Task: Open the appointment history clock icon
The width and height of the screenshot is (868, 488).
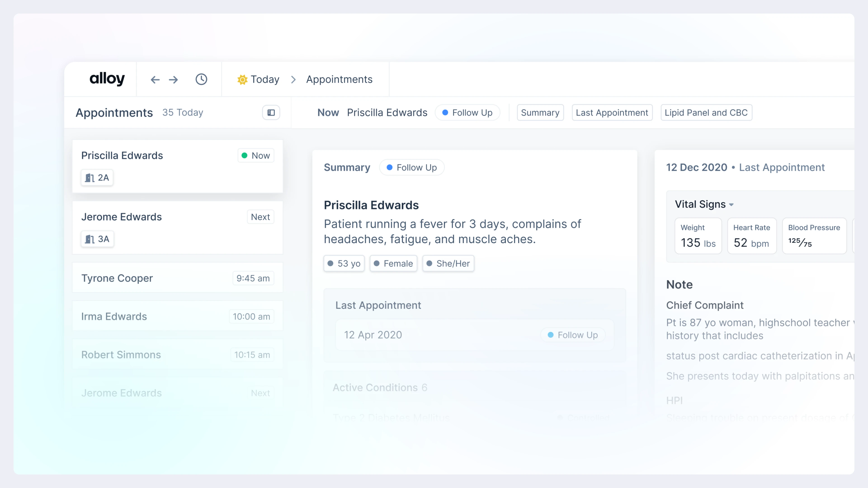Action: click(x=201, y=80)
